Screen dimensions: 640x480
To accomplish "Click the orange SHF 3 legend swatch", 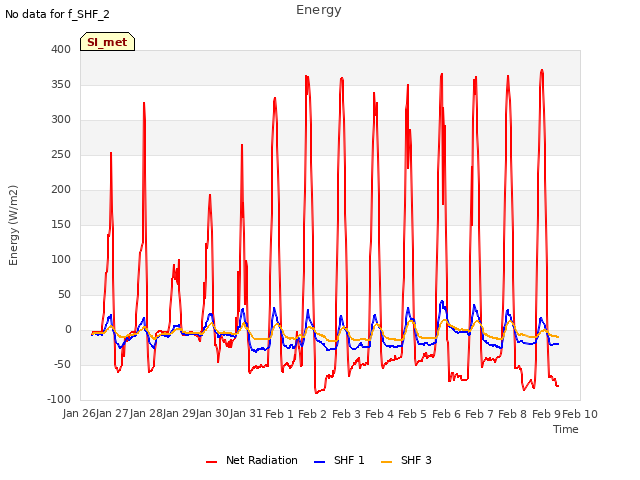I will pos(387,462).
